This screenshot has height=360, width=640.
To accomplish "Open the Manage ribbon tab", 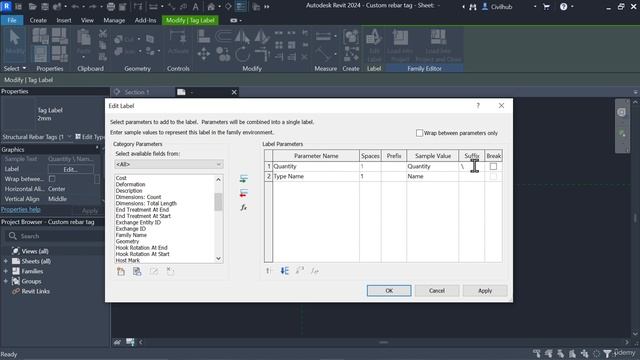I will click(x=114, y=20).
